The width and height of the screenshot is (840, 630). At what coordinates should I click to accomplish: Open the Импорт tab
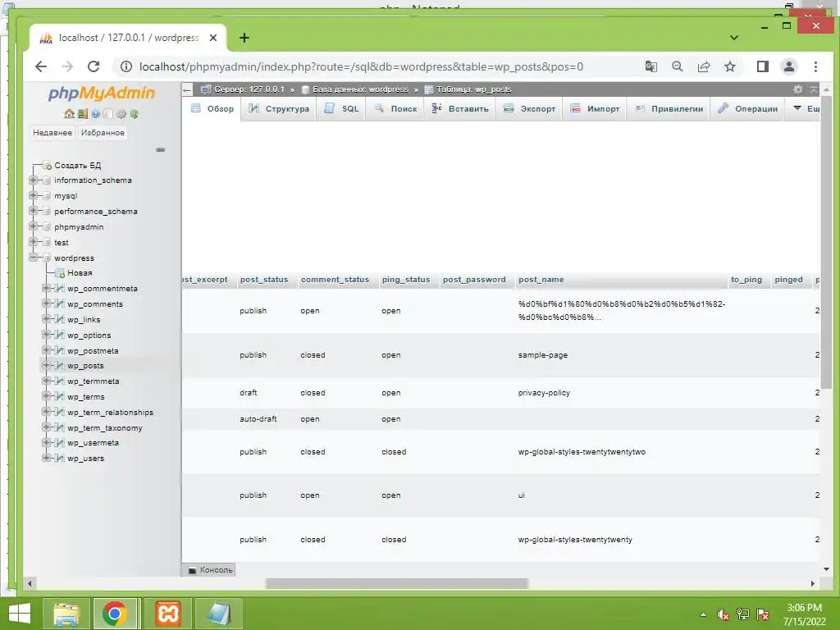[x=595, y=109]
